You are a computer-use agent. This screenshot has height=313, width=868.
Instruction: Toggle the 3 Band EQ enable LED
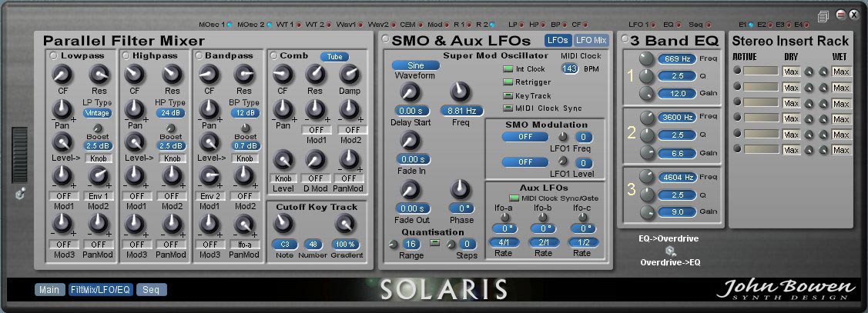pos(625,39)
